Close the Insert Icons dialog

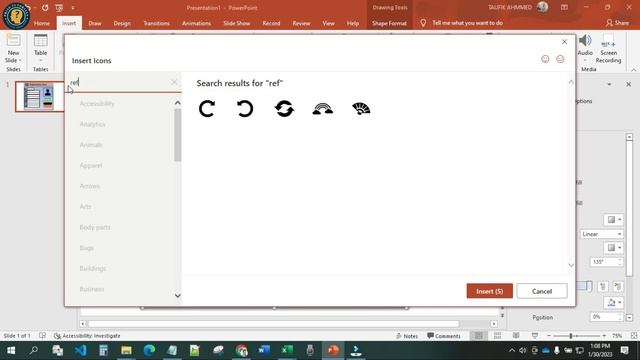(564, 42)
